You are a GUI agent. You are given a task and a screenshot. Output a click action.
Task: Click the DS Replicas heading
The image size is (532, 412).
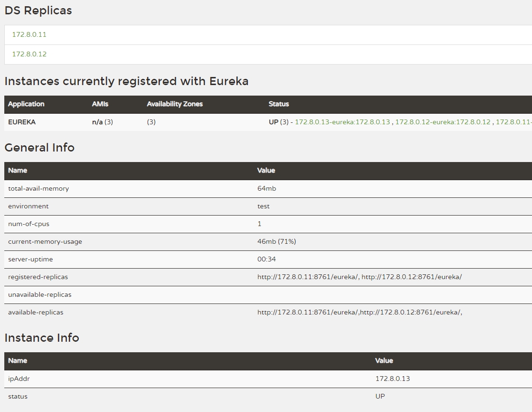coord(38,11)
